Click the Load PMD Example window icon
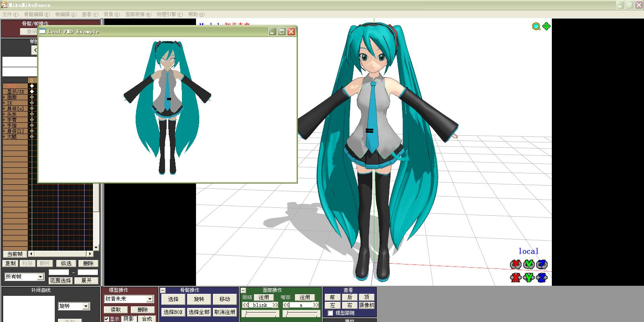644x322 pixels. 42,31
